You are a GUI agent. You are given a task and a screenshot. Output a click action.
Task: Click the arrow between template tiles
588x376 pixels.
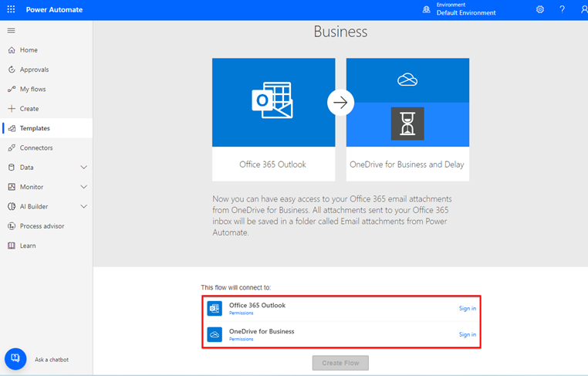tap(340, 103)
